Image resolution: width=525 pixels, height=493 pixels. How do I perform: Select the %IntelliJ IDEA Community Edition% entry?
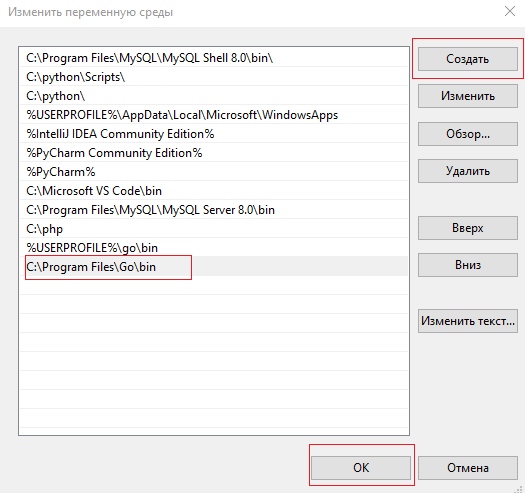click(214, 134)
